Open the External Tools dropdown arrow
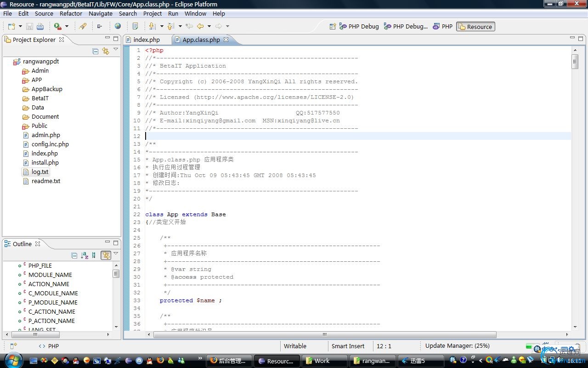The width and height of the screenshot is (588, 368). 67,26
